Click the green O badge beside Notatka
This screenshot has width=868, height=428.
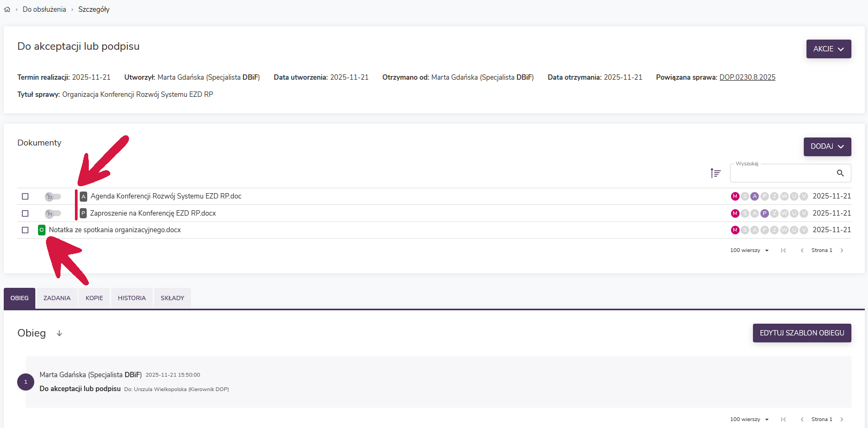click(42, 230)
